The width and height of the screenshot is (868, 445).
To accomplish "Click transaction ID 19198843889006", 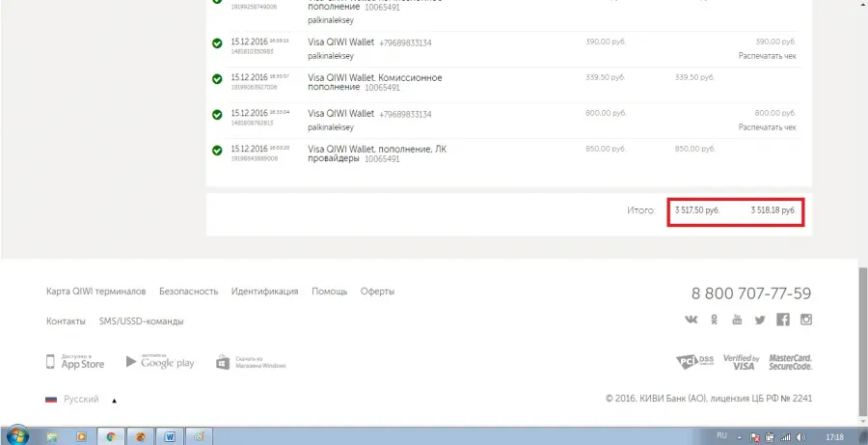I will tap(254, 158).
